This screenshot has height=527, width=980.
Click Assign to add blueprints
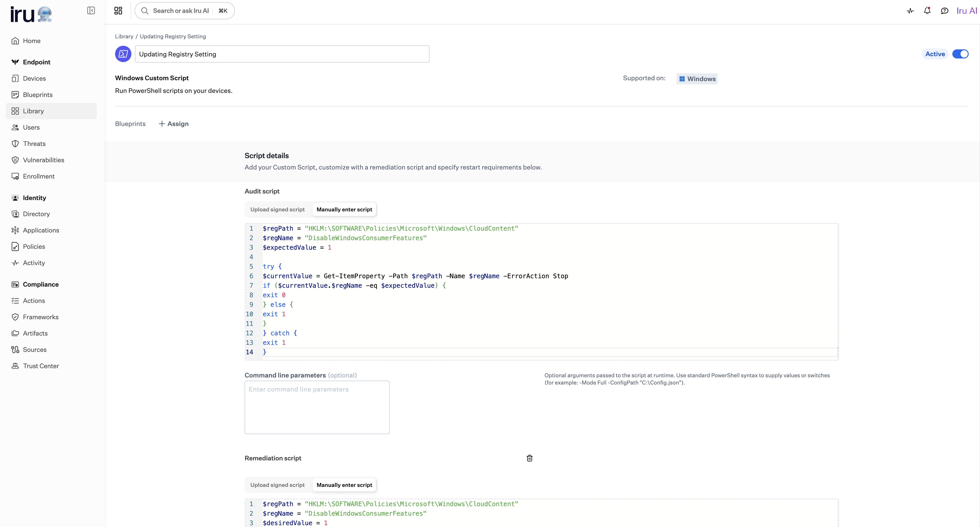[174, 124]
